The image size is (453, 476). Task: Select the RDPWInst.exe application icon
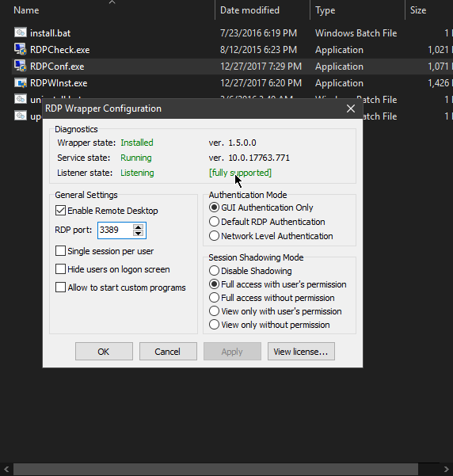21,82
